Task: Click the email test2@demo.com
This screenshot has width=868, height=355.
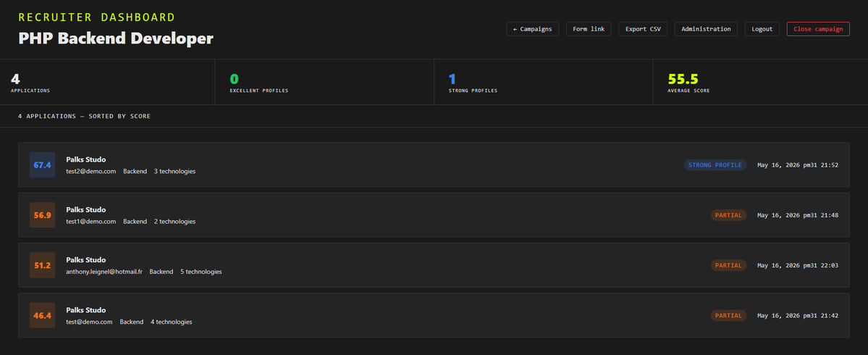Action: pyautogui.click(x=90, y=172)
